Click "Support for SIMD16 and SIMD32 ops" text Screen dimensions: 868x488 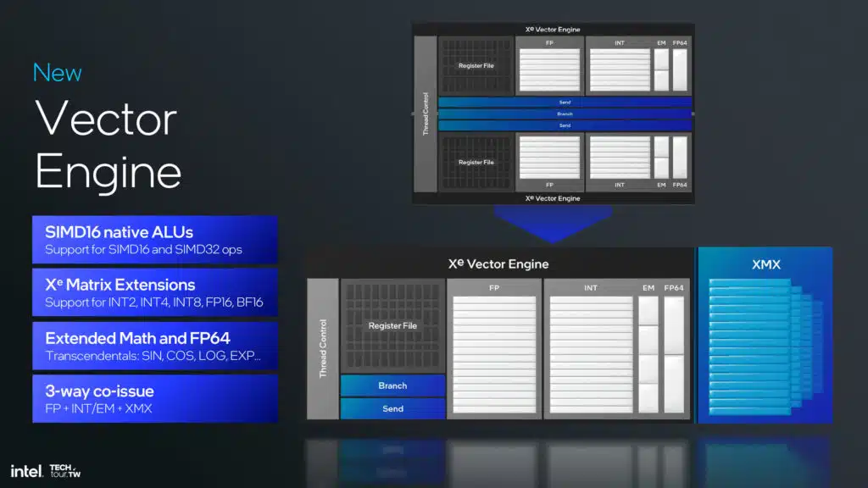[143, 250]
